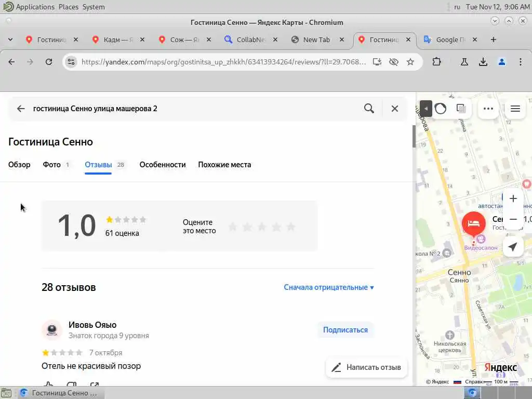
Task: Rate this place five stars
Action: tap(291, 227)
